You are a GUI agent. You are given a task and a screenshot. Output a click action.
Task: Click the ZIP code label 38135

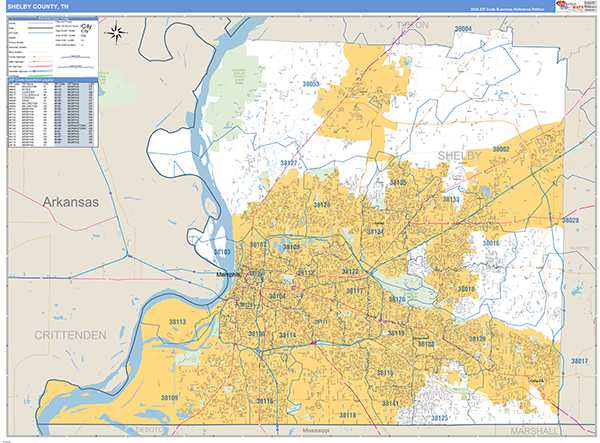click(x=398, y=182)
